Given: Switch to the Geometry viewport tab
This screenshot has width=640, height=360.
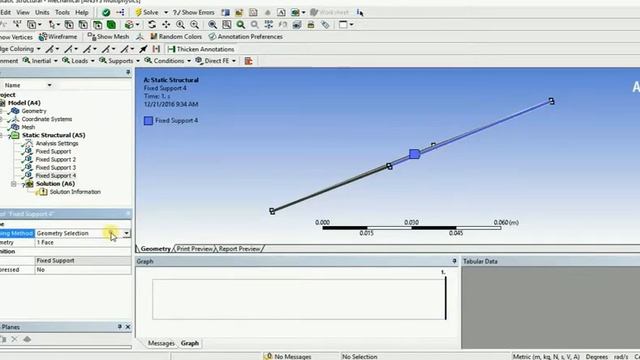Looking at the screenshot, I should [156, 249].
